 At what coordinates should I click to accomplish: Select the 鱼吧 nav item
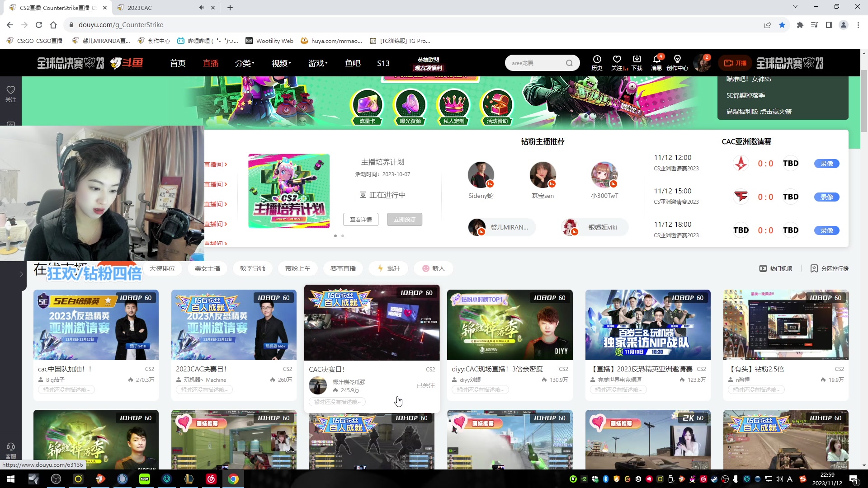click(x=353, y=63)
